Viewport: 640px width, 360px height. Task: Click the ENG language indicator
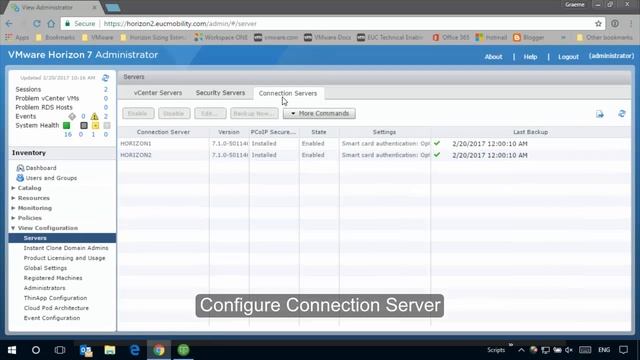point(604,350)
